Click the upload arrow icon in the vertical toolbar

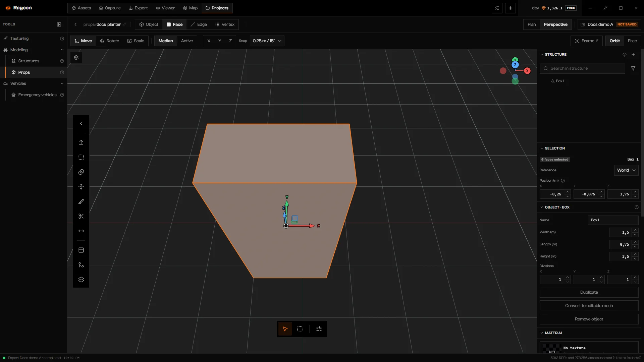[x=81, y=142]
